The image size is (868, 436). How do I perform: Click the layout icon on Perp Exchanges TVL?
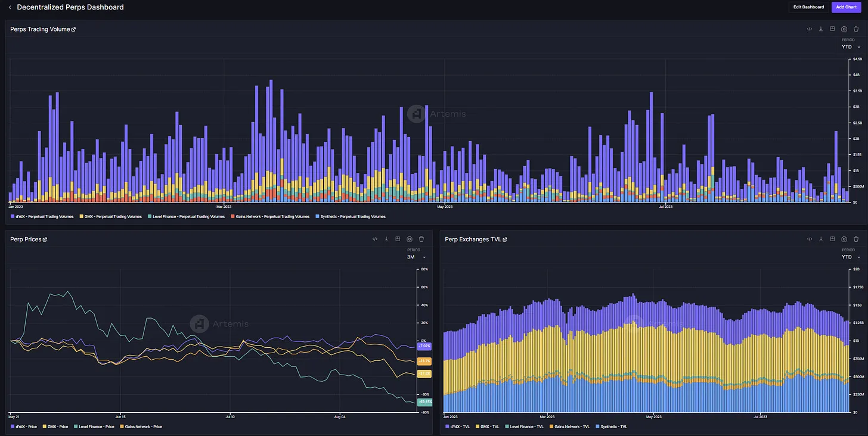pos(832,239)
